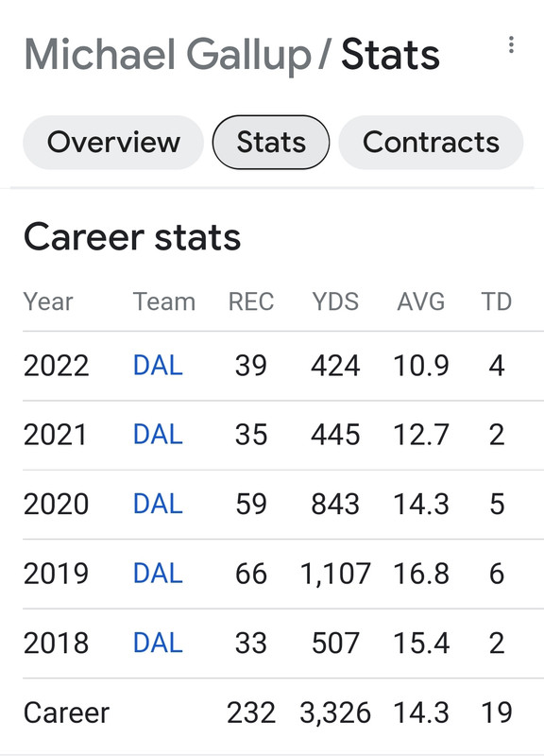Click the YDS column header
Screen dimensions: 544x756
pyautogui.click(x=335, y=302)
